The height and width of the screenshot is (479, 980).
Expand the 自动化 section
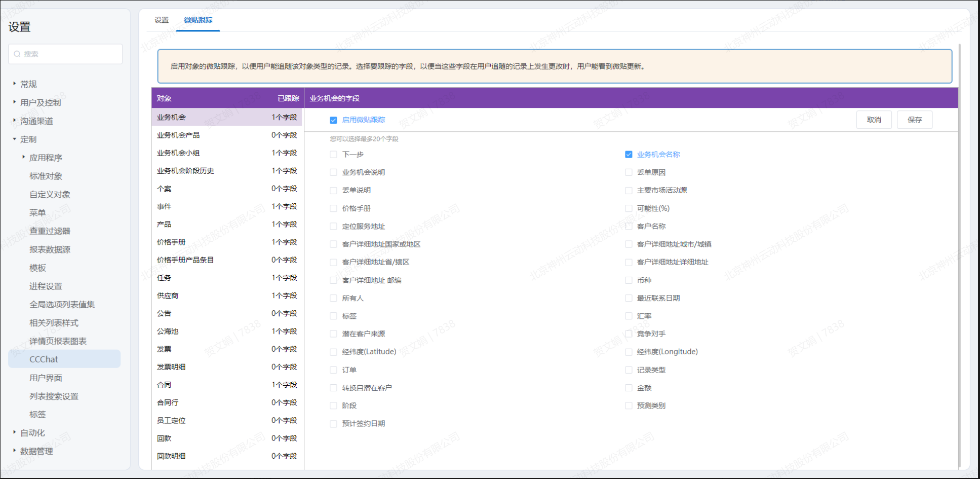click(14, 432)
